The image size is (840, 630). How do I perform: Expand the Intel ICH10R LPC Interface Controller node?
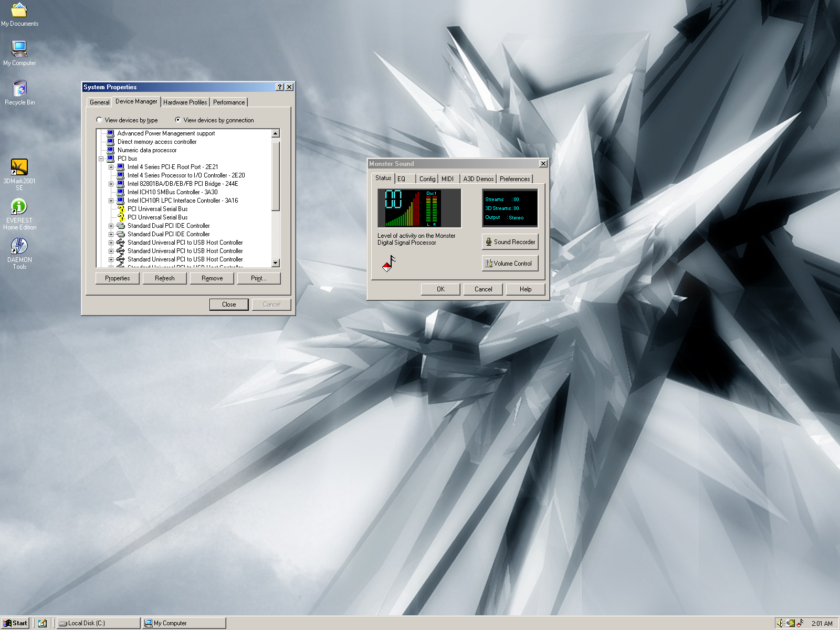[x=111, y=201]
